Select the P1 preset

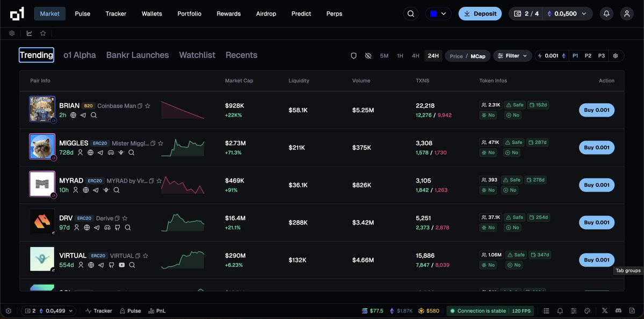(x=575, y=56)
